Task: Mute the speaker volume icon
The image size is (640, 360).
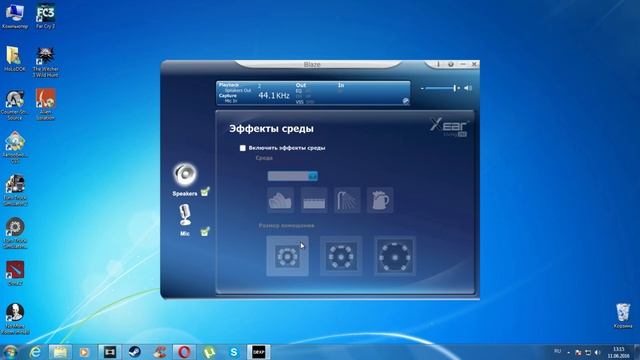Action: tap(468, 88)
